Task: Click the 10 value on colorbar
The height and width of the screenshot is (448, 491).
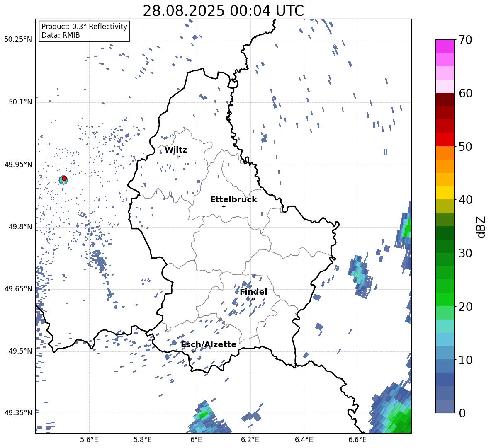Action: [x=465, y=360]
